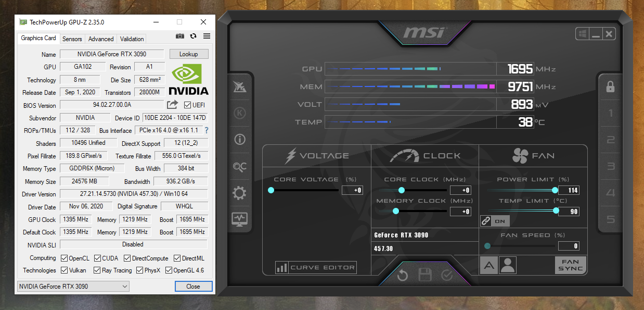The height and width of the screenshot is (310, 644).
Task: Click the apply checkmark icon
Action: tap(447, 275)
